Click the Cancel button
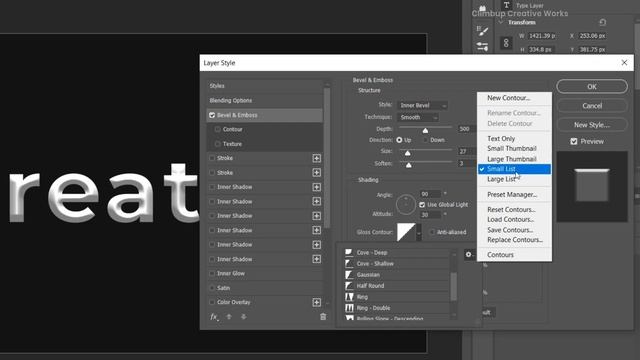This screenshot has height=360, width=640. click(x=592, y=106)
